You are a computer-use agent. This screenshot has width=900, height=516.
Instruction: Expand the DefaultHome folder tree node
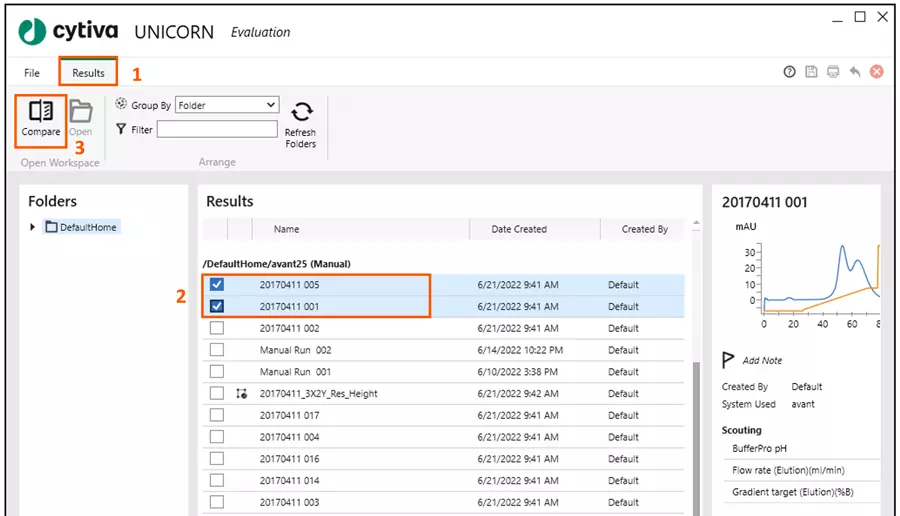click(34, 228)
